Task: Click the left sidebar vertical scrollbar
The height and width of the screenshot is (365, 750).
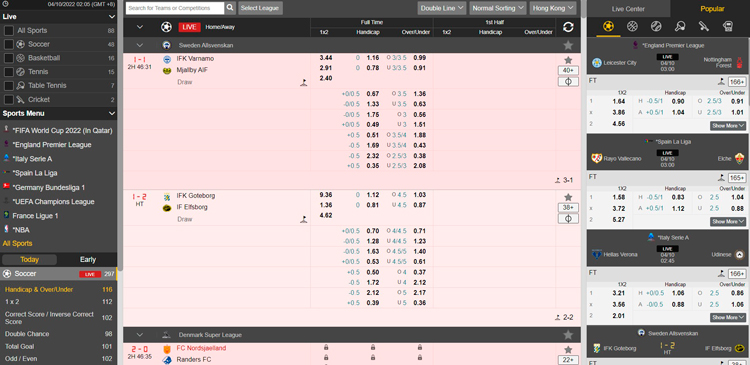Action: coord(120,136)
